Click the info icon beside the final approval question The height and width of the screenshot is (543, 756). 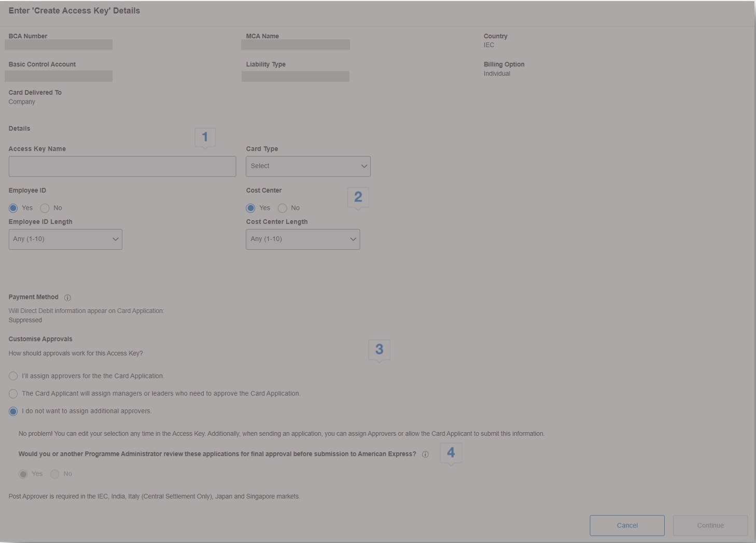point(425,455)
